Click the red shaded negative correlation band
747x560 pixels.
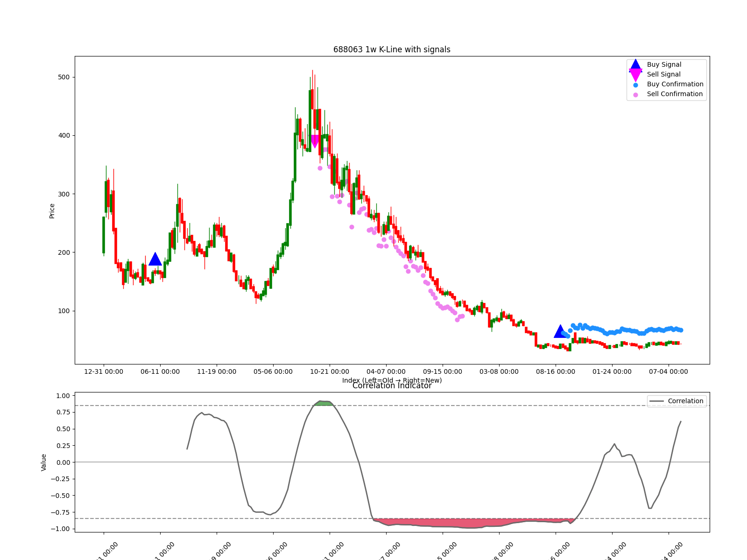click(x=467, y=523)
